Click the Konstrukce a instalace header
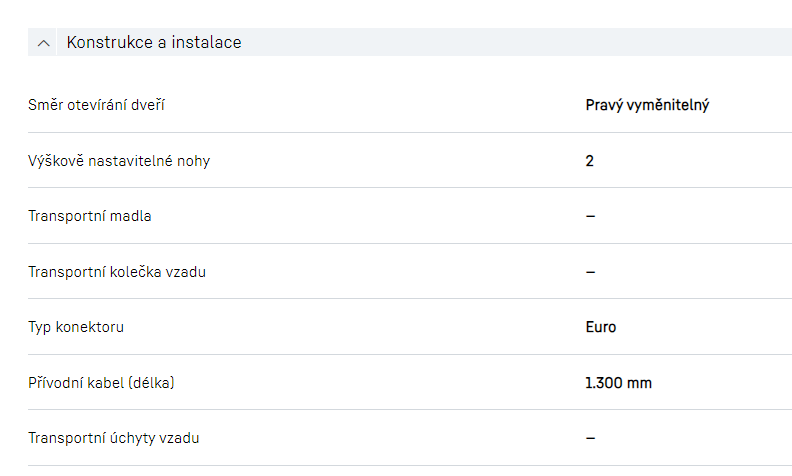792x476 pixels. click(x=154, y=43)
